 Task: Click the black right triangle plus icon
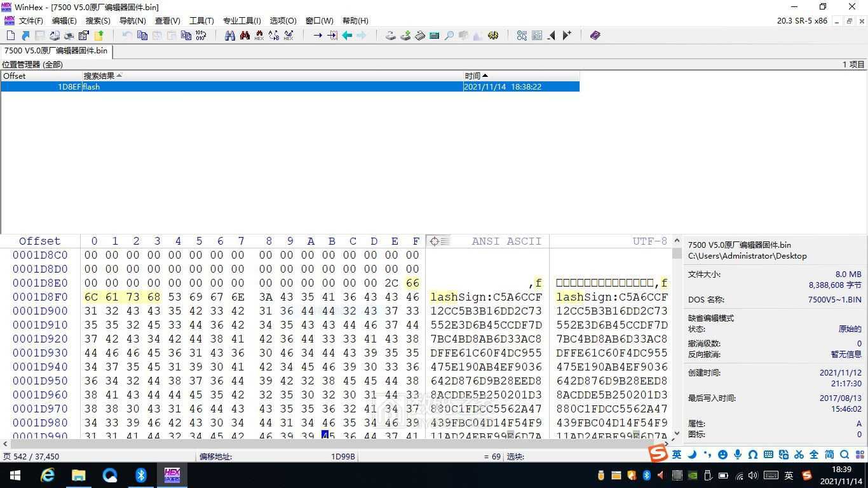coord(567,36)
